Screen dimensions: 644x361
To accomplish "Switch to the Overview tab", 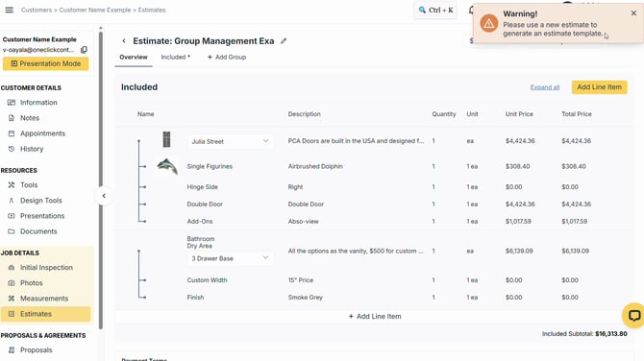I will click(x=134, y=57).
